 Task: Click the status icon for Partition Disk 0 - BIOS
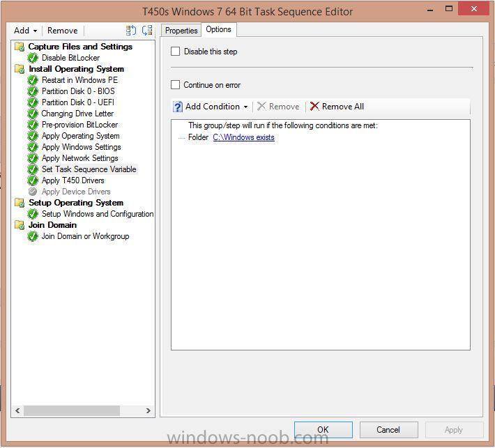click(33, 91)
